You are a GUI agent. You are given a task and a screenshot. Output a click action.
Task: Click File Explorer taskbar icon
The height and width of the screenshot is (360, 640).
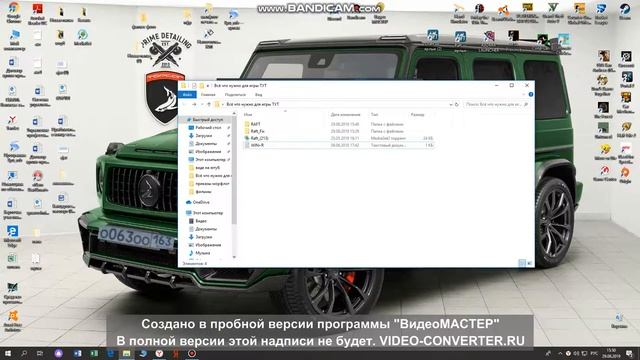127,353
